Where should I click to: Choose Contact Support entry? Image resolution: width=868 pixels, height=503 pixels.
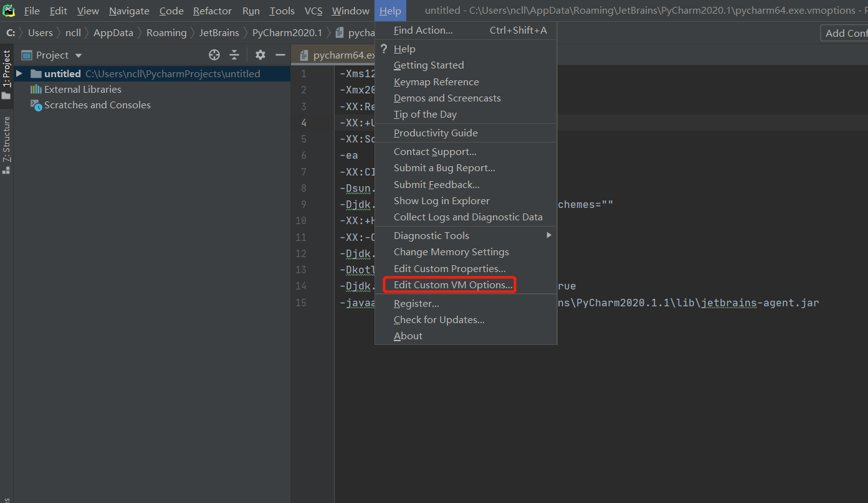(465, 152)
